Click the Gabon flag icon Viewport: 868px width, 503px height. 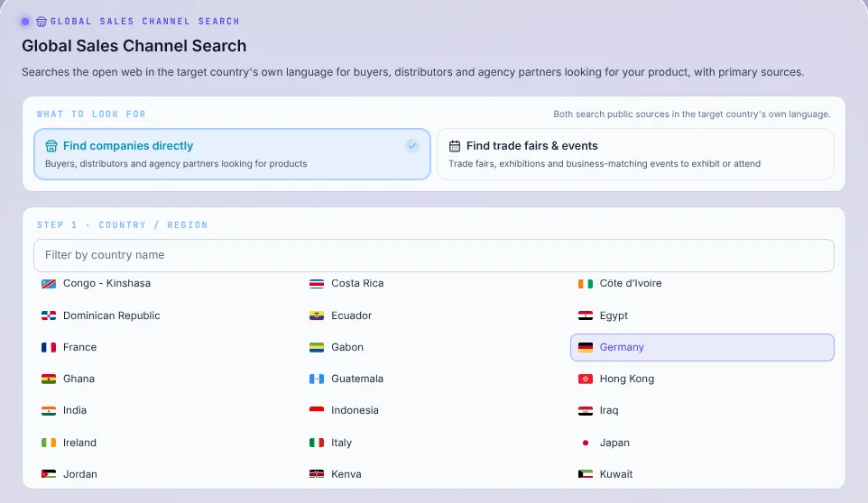pos(317,347)
